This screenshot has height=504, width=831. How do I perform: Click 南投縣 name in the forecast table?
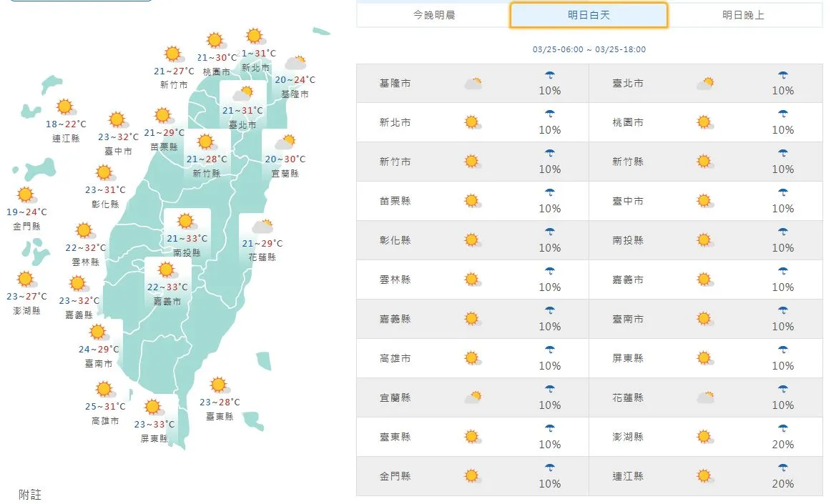point(627,240)
